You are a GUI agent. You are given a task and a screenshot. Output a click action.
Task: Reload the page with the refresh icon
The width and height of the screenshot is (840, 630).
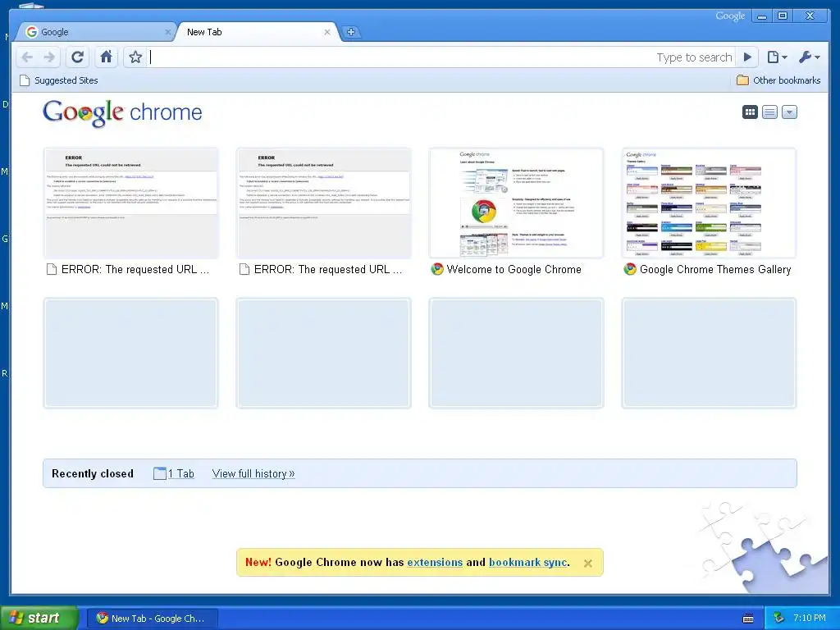tap(78, 57)
